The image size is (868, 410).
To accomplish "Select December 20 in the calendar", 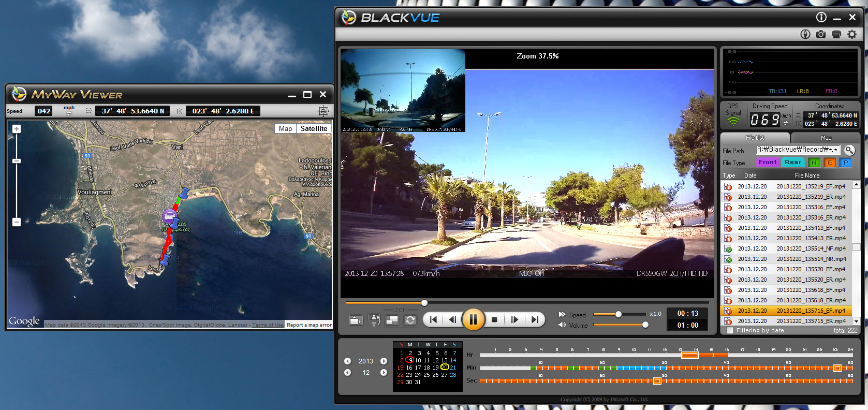I will pos(444,367).
